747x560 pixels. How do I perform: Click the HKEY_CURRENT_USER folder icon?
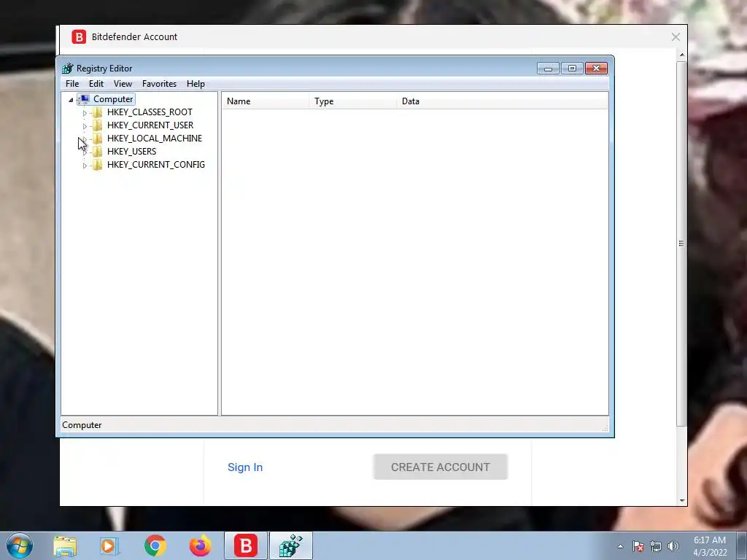tap(97, 125)
